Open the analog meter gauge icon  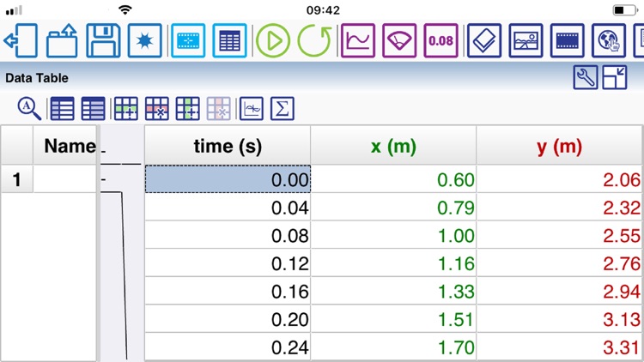pos(399,40)
